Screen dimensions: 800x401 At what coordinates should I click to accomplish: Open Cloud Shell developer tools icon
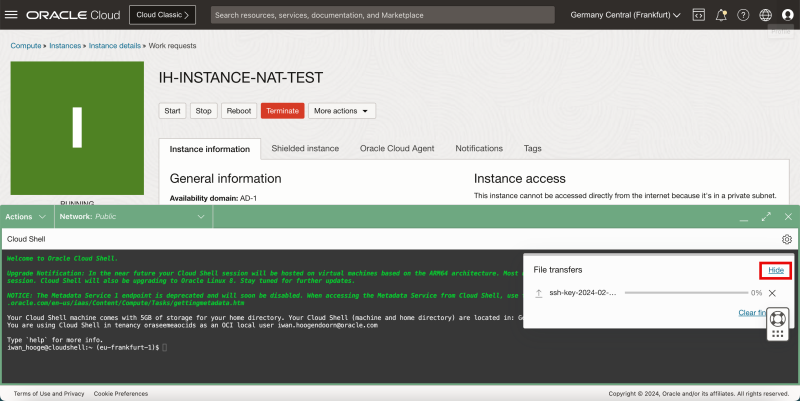tap(698, 15)
